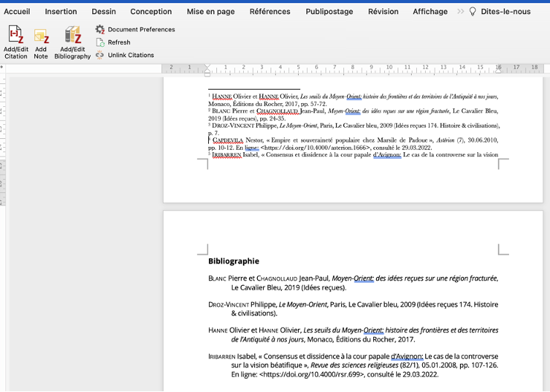This screenshot has height=392, width=550.
Task: Switch to the Accueil tab
Action: click(x=17, y=12)
